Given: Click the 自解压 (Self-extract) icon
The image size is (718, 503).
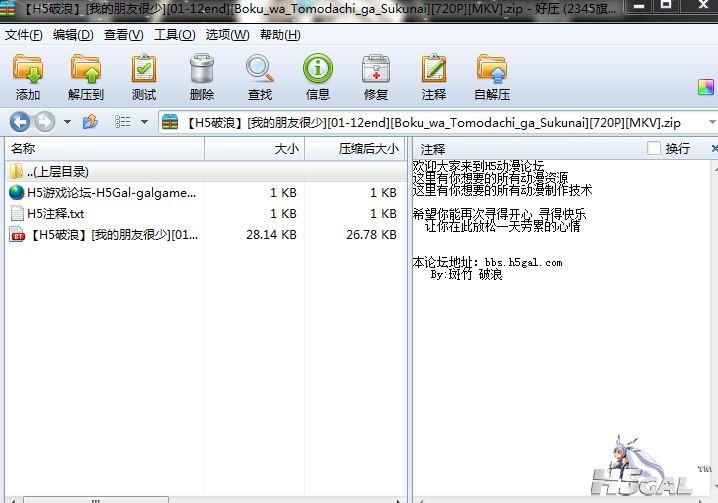Looking at the screenshot, I should (x=491, y=77).
